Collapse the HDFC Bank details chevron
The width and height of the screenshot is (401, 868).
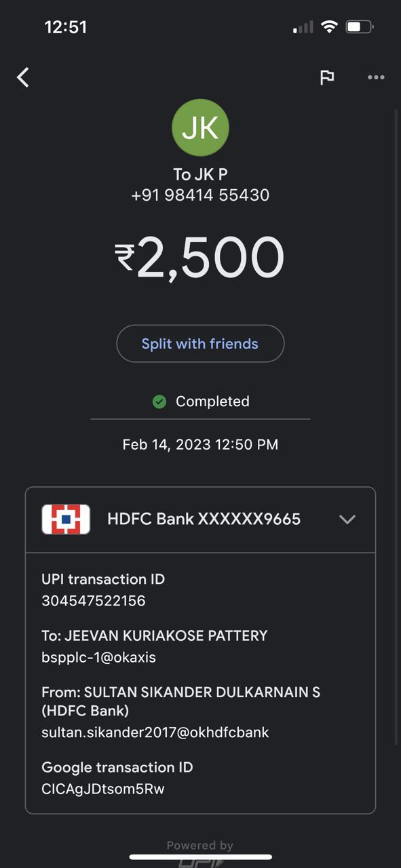coord(347,519)
